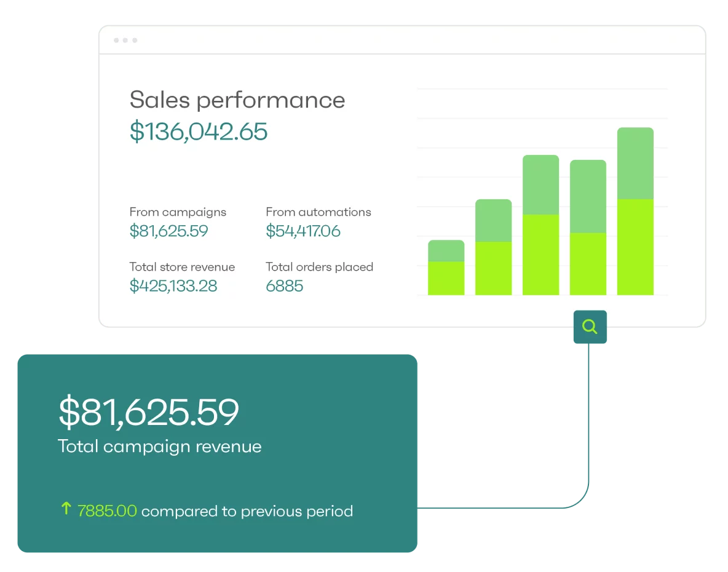Click the compared to previous period text

click(247, 511)
